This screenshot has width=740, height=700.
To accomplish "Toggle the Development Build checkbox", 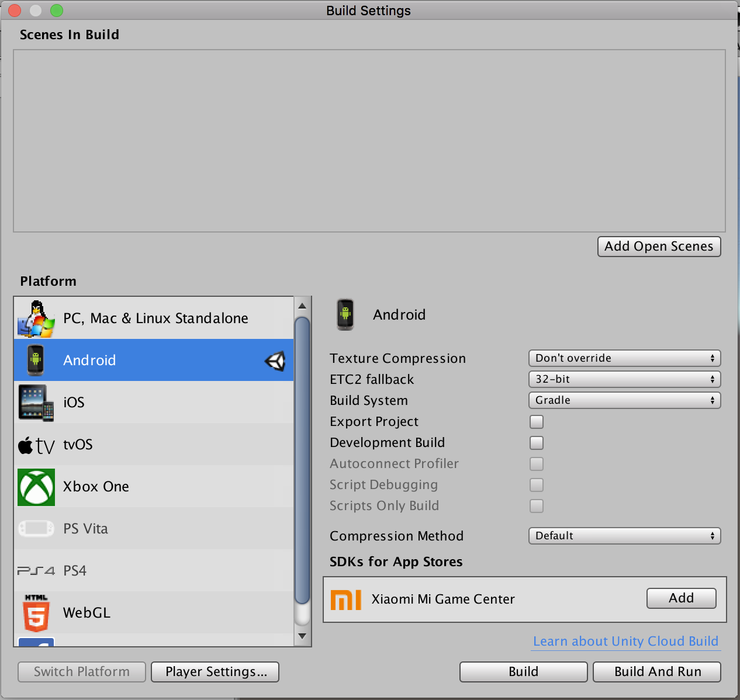I will click(x=537, y=443).
